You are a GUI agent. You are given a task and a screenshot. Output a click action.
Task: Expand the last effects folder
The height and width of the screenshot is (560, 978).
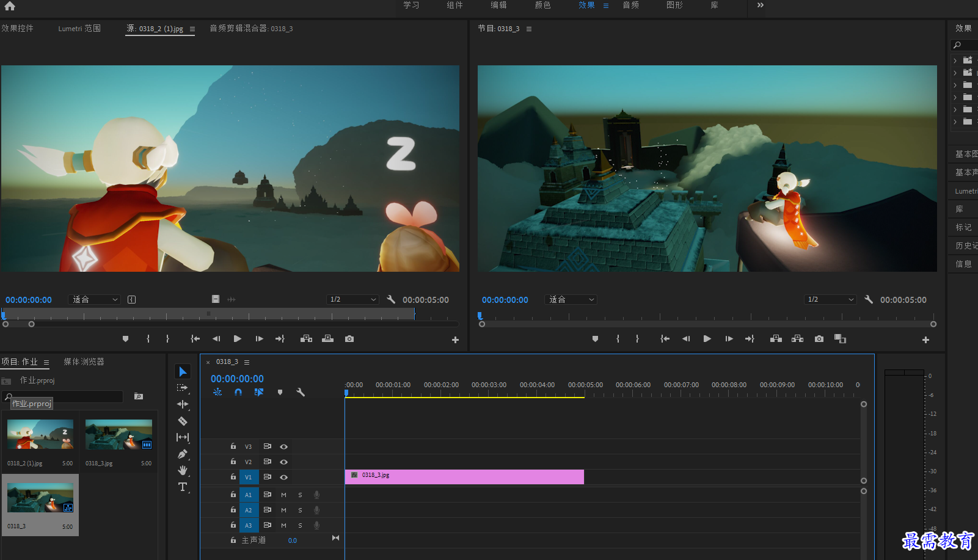tap(955, 122)
